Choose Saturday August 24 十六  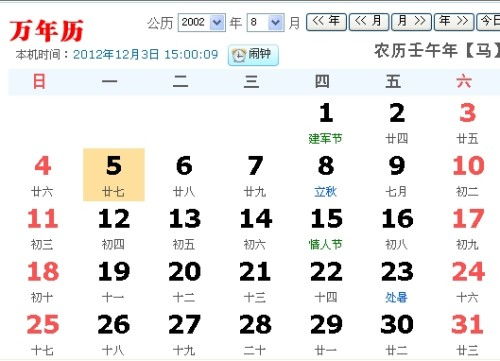(x=468, y=281)
